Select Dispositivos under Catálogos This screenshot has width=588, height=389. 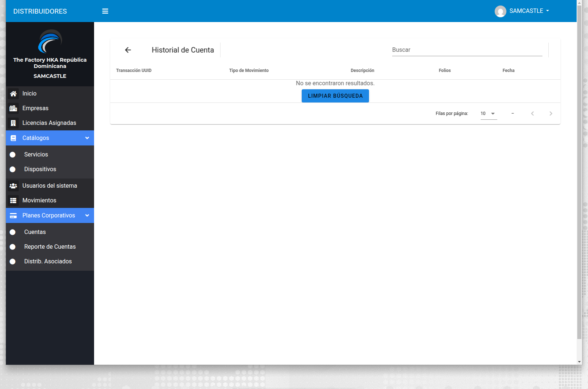(50, 169)
